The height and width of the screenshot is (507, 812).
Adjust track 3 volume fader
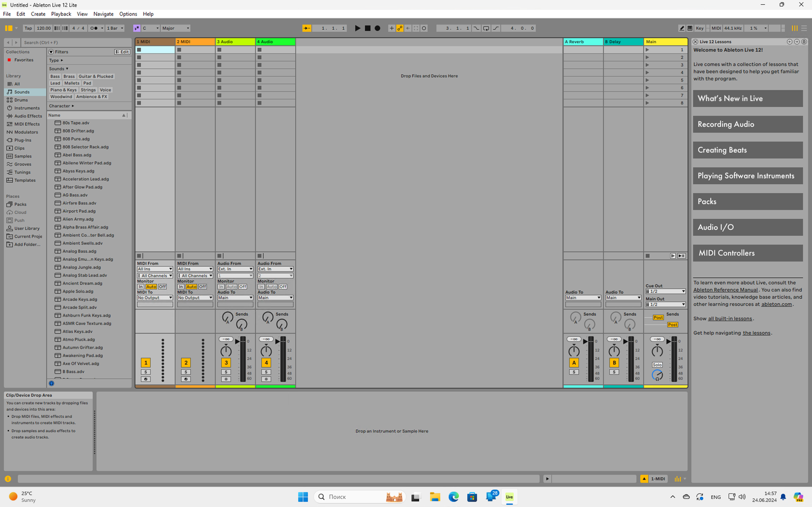point(238,341)
